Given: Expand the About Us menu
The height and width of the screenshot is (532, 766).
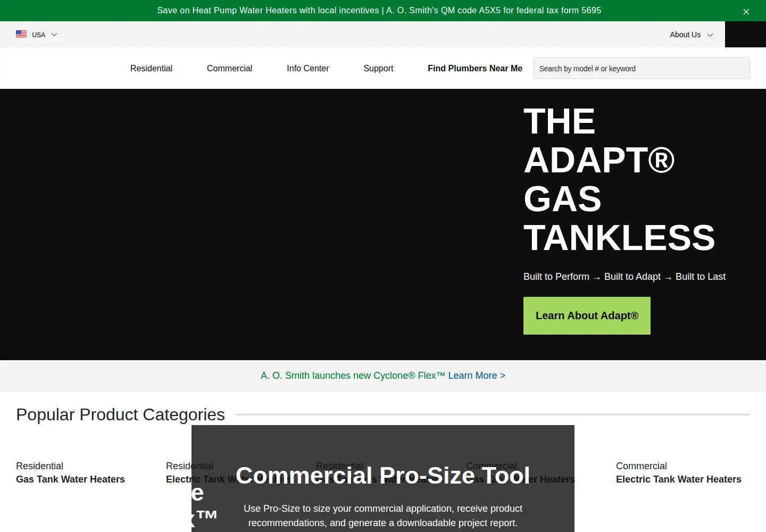Looking at the screenshot, I should pos(691,35).
